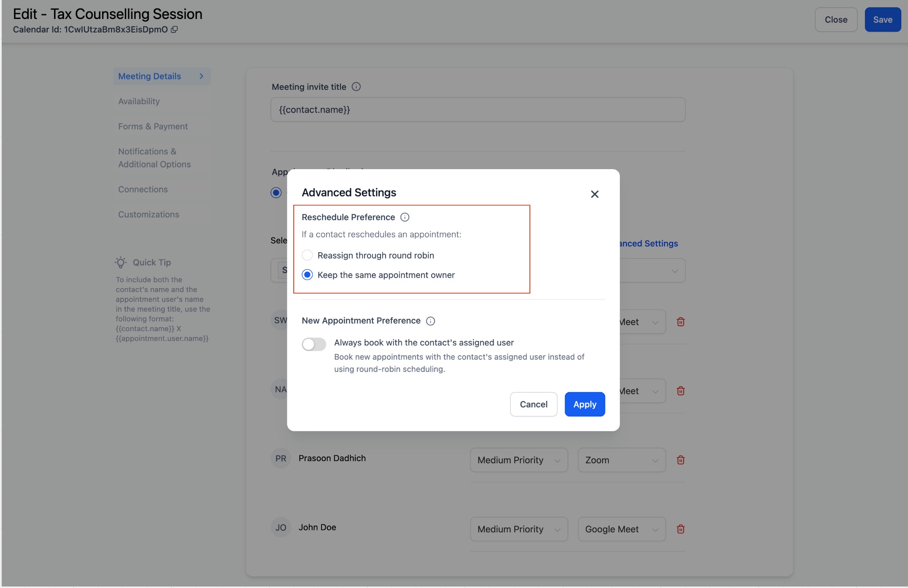
Task: Open Prasoon Dadhich's Medium Priority dropdown
Action: click(519, 460)
